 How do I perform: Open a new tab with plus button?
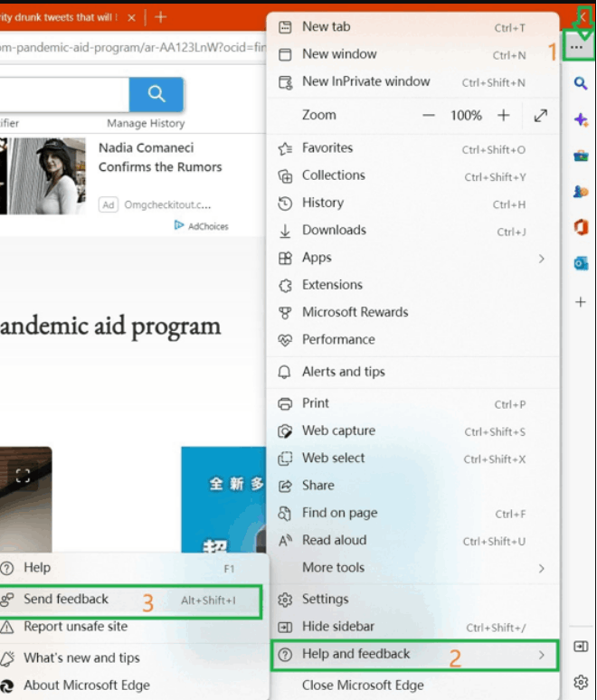[161, 17]
